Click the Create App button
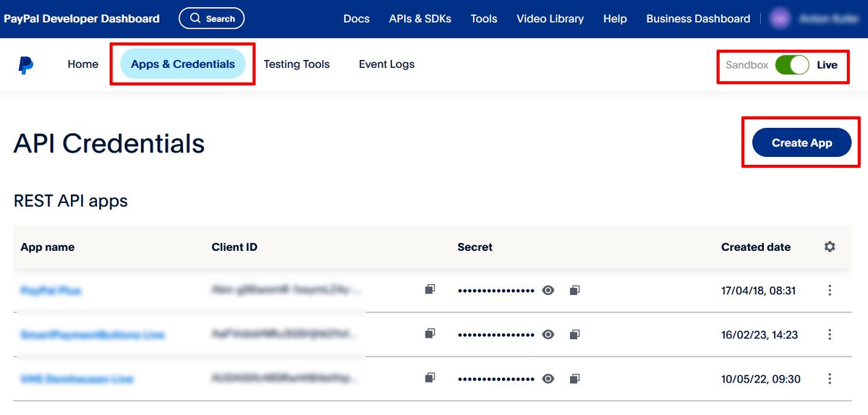Screen dimensions: 868x415 click(x=801, y=142)
